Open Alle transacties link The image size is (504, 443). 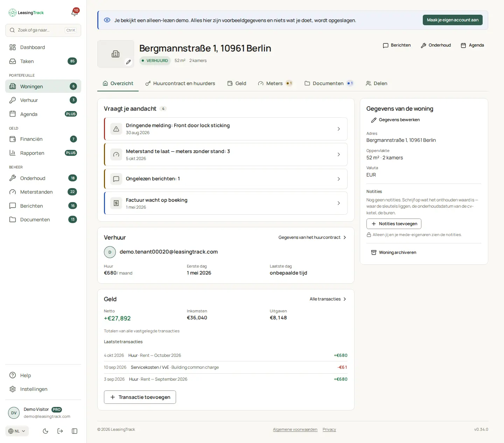point(328,299)
